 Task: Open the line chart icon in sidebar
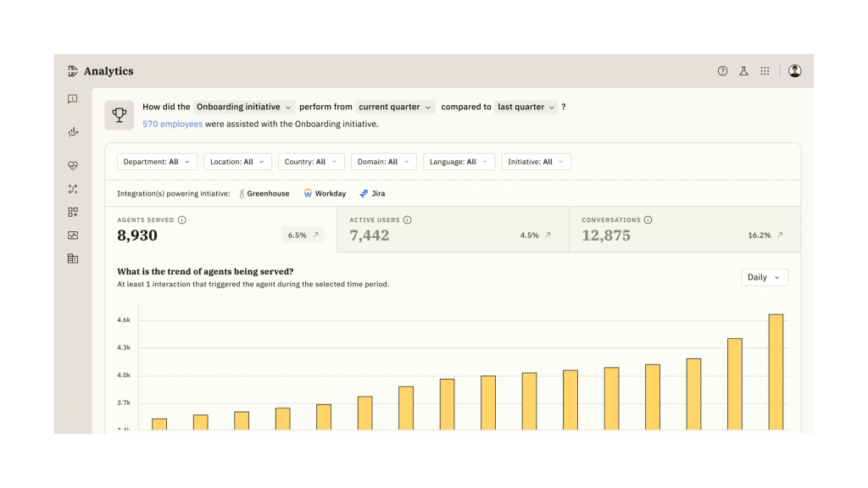[73, 132]
